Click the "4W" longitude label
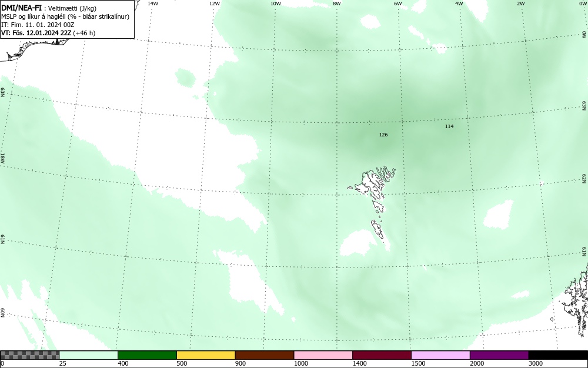Viewport: 588px width, 368px height. click(x=459, y=4)
